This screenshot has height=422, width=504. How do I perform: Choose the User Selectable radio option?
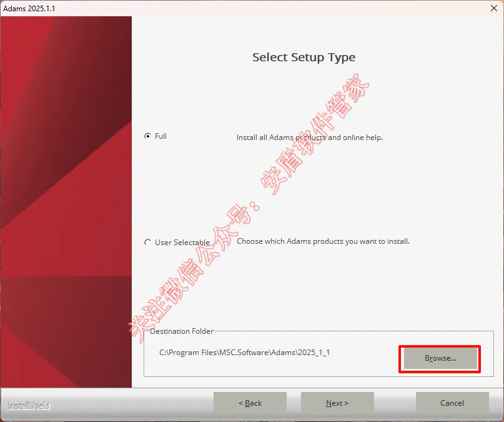coord(147,242)
